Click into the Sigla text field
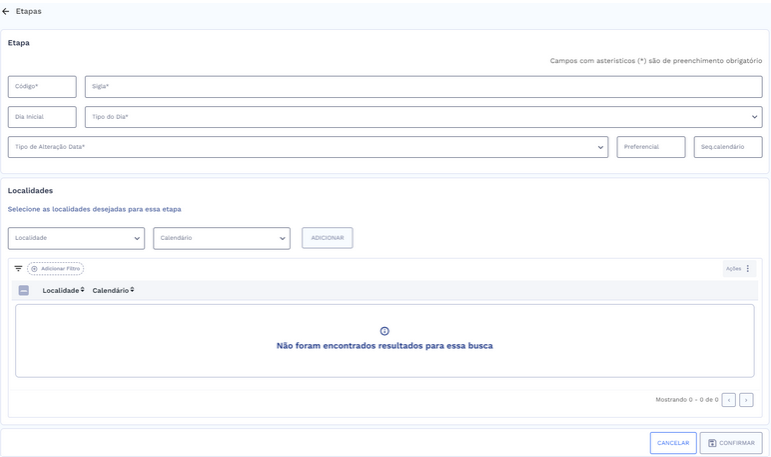 (423, 87)
